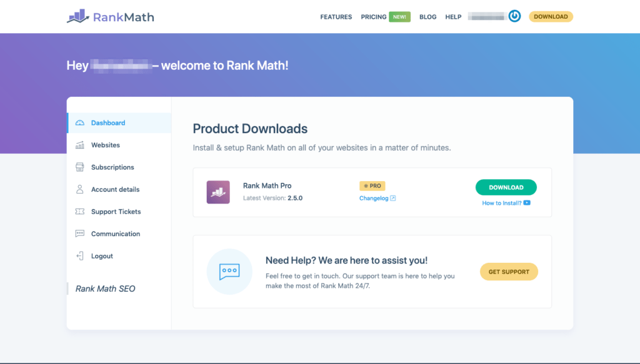The width and height of the screenshot is (640, 364).
Task: Open the How to Install? link
Action: coord(502,203)
